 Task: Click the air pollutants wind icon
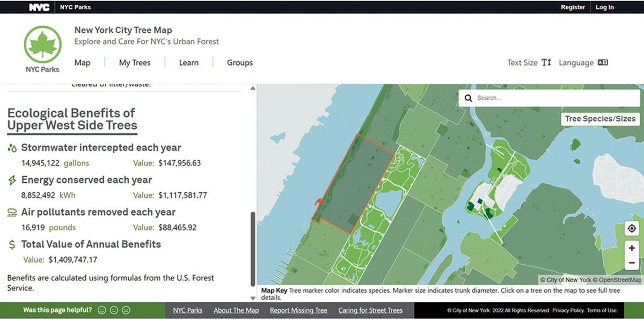[12, 213]
